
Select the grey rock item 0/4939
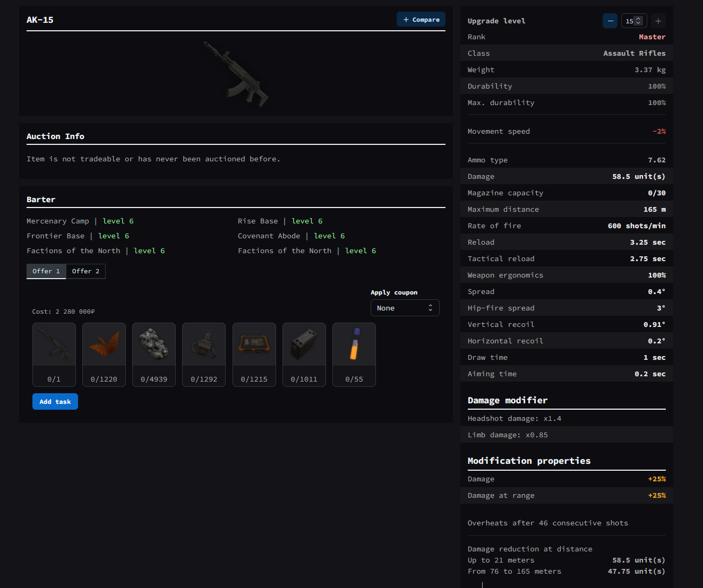pyautogui.click(x=154, y=354)
